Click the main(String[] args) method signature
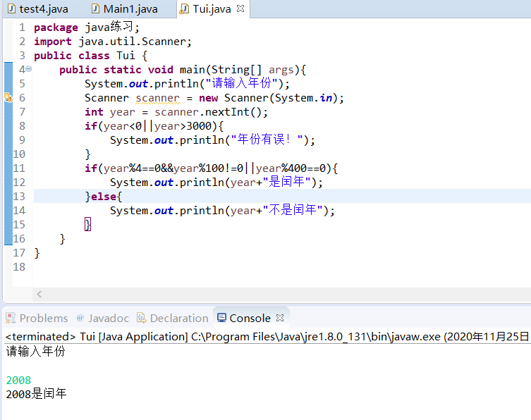The image size is (531, 420). point(243,70)
